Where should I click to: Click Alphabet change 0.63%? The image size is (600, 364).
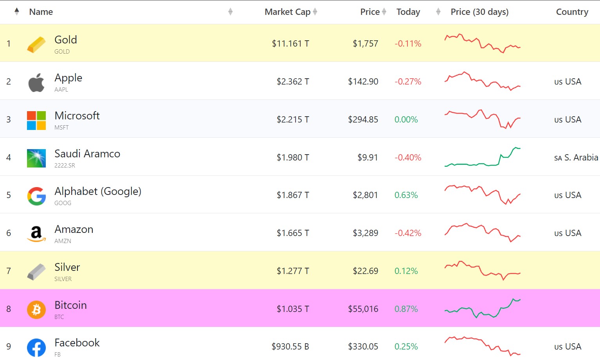click(x=406, y=195)
